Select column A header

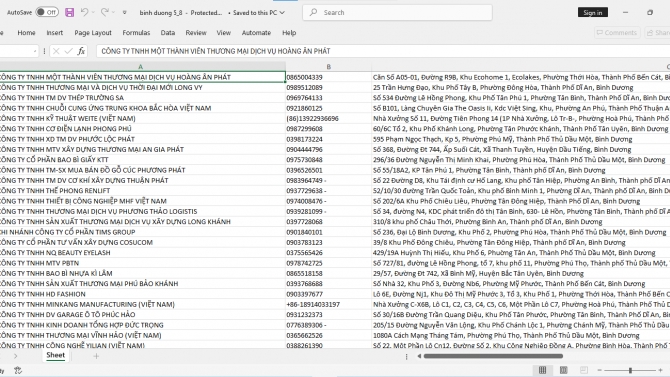pos(141,67)
